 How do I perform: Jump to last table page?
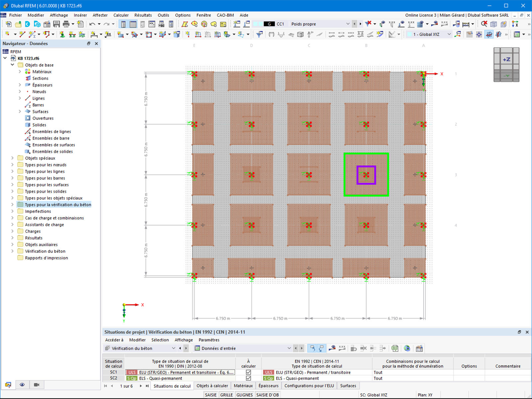[x=147, y=386]
